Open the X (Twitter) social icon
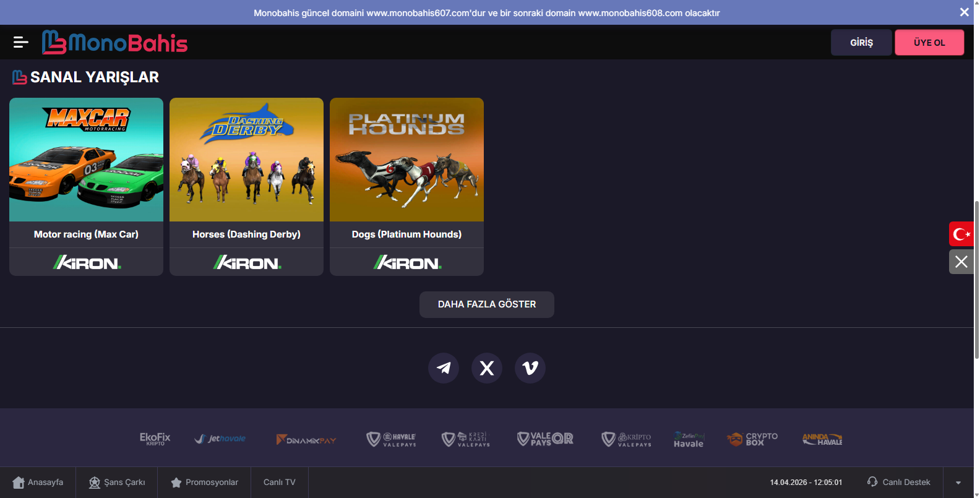This screenshot has height=498, width=980. 487,368
